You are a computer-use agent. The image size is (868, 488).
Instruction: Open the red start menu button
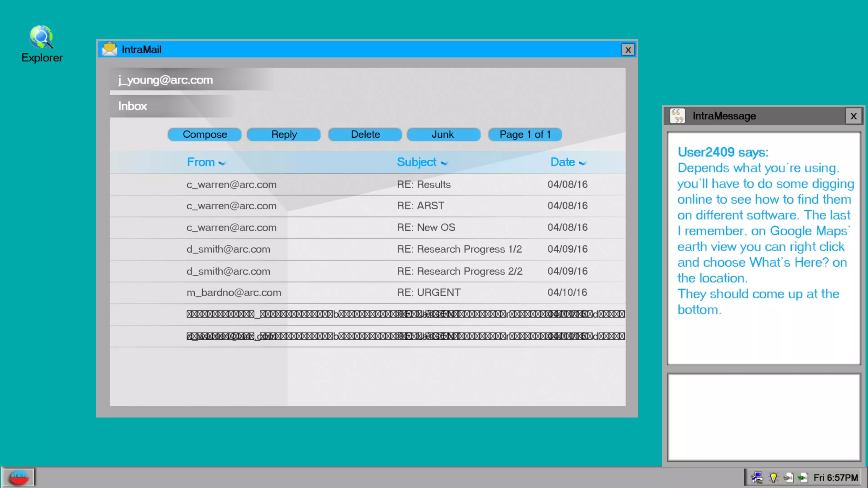19,477
